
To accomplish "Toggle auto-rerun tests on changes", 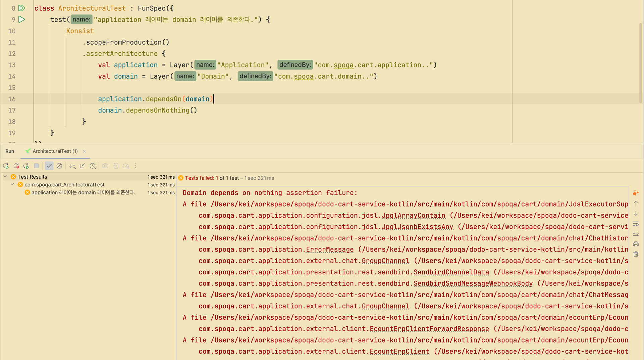I will click(26, 166).
